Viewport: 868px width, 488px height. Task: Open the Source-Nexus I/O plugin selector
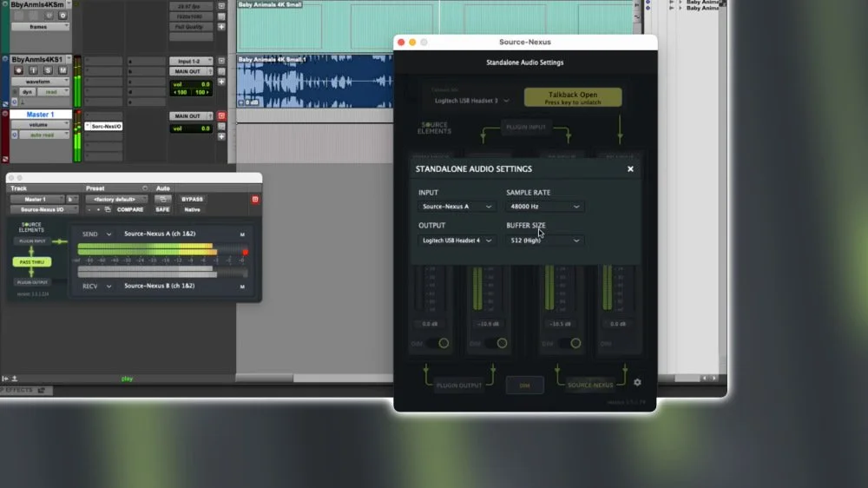pyautogui.click(x=44, y=209)
